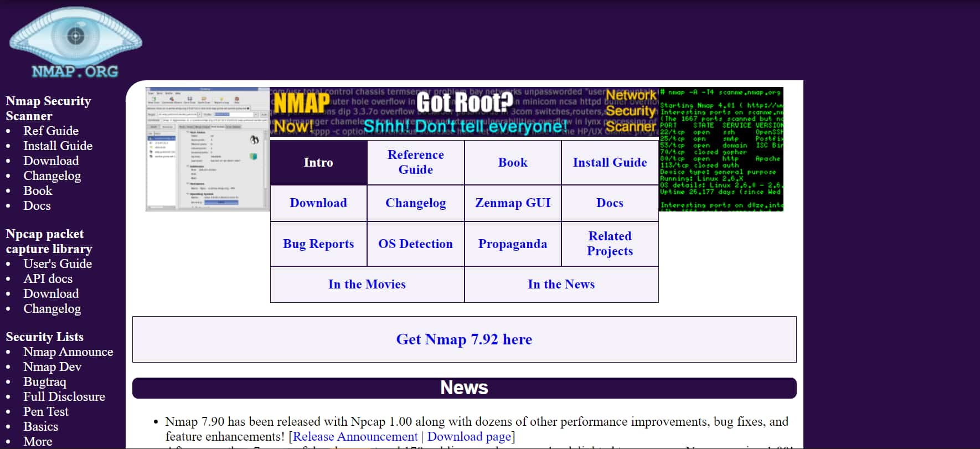Open Docs link in sidebar
The width and height of the screenshot is (980, 449).
point(37,205)
